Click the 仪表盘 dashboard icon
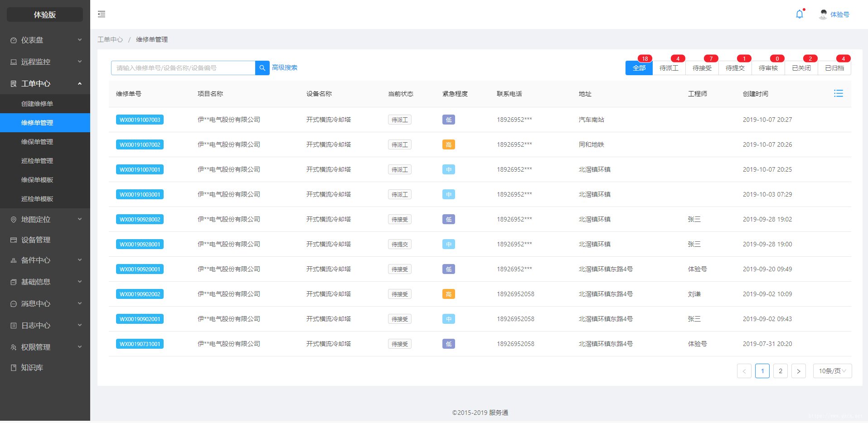 point(14,40)
